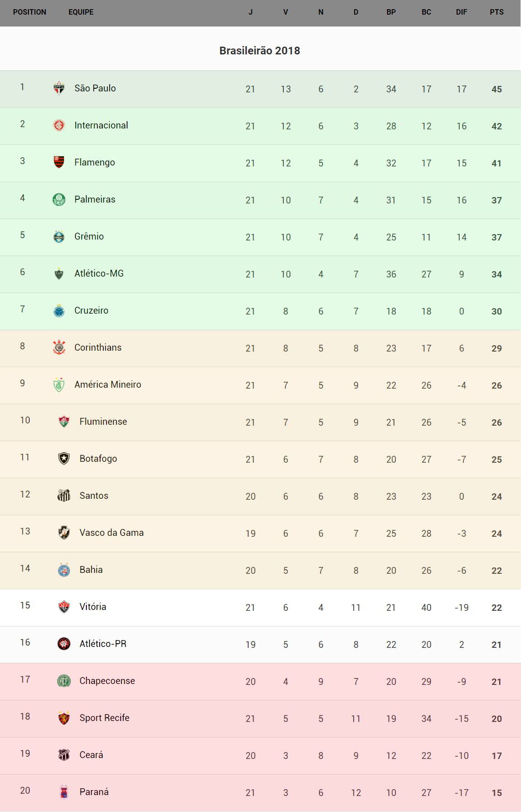521x812 pixels.
Task: Click the POSITION column header
Action: pyautogui.click(x=30, y=12)
